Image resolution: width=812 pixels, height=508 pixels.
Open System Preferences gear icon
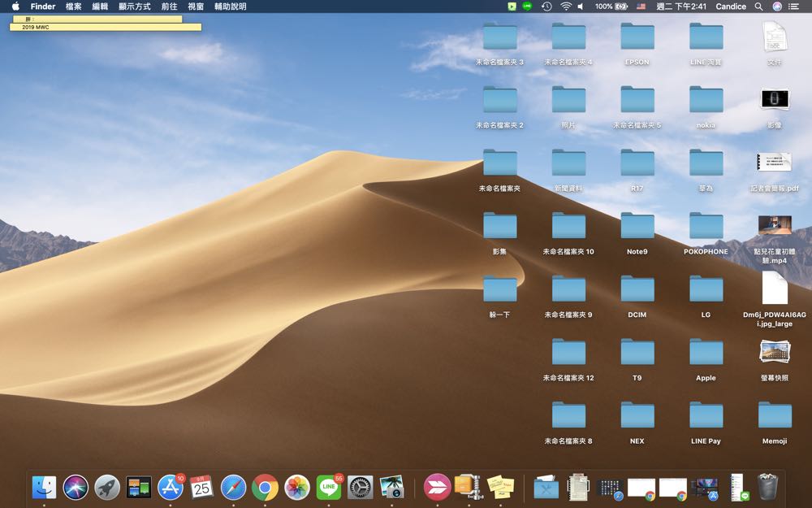tap(361, 487)
